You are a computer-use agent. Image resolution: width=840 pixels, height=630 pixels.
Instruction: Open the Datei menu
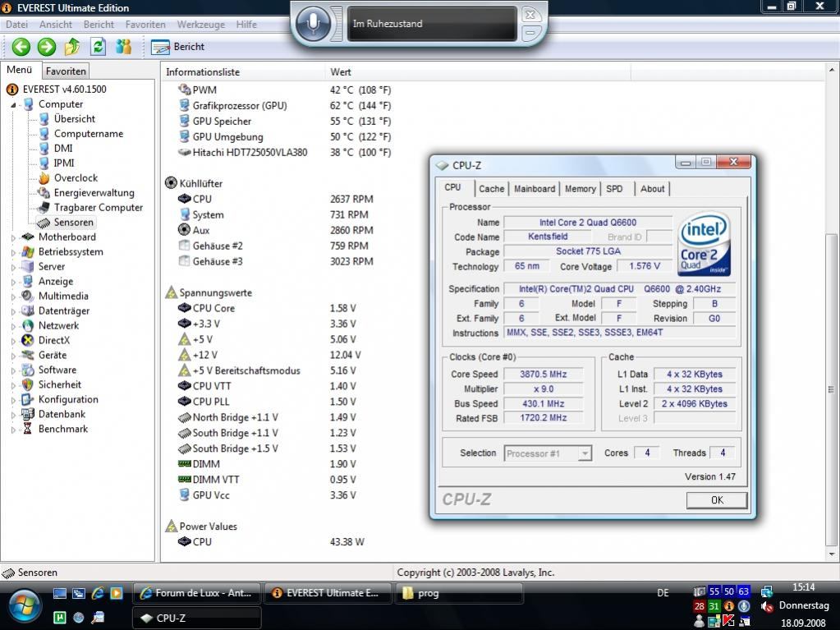(x=16, y=24)
